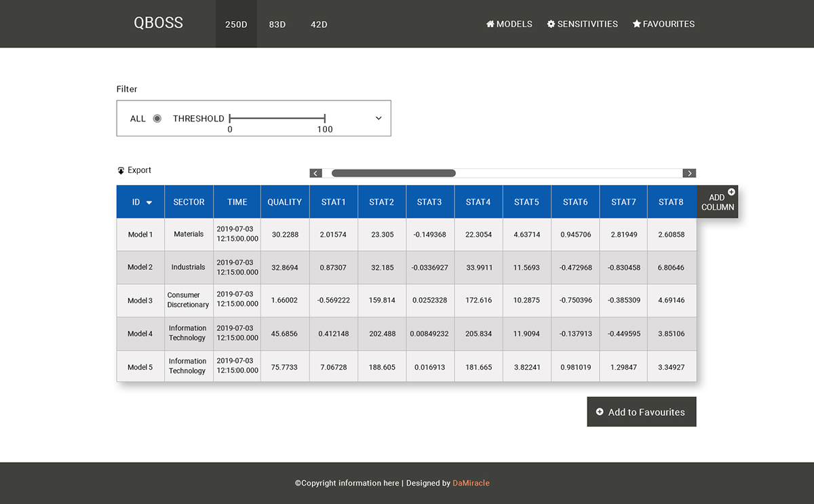Screen dimensions: 814x504
Task: Open the DaMiracle link in footer
Action: (x=471, y=483)
